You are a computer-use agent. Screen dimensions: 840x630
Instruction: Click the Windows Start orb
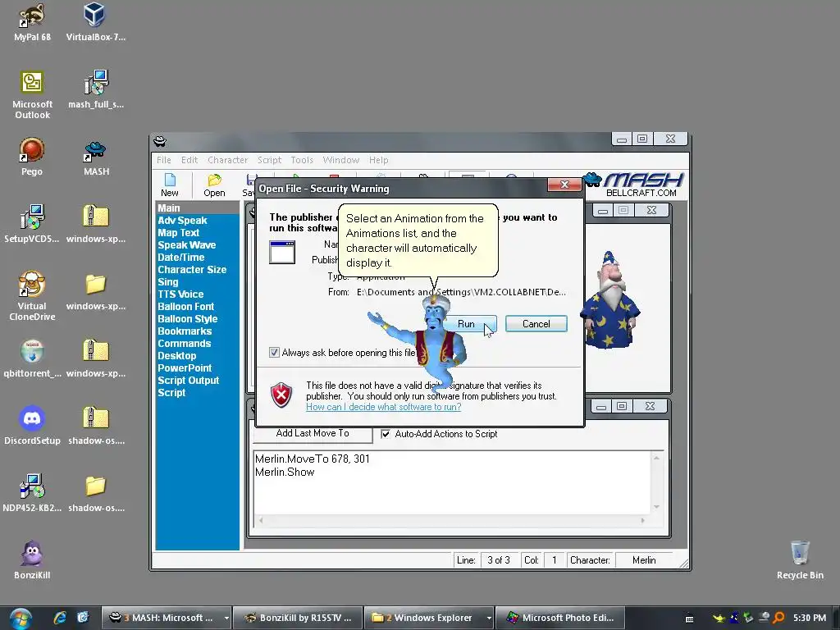pyautogui.click(x=21, y=619)
